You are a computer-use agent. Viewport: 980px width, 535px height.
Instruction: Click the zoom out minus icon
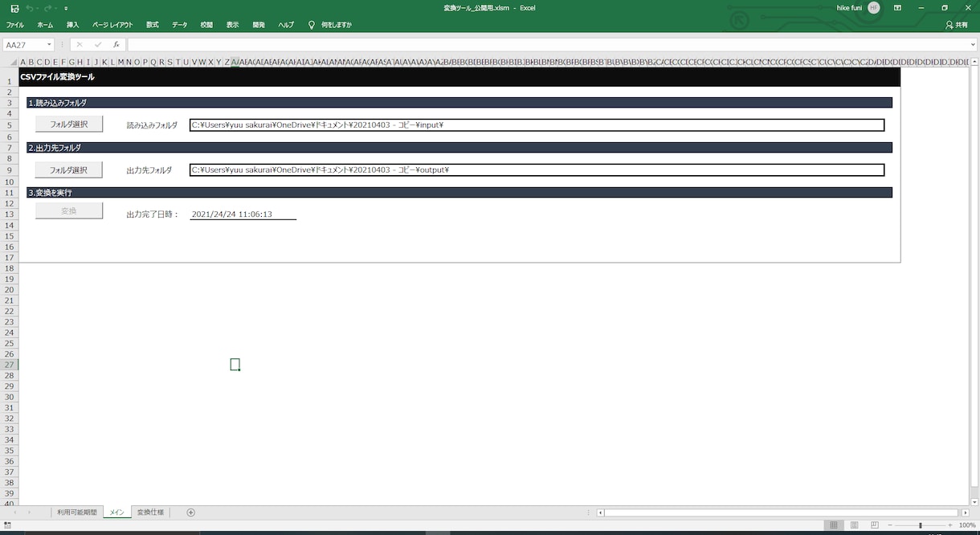pos(890,525)
